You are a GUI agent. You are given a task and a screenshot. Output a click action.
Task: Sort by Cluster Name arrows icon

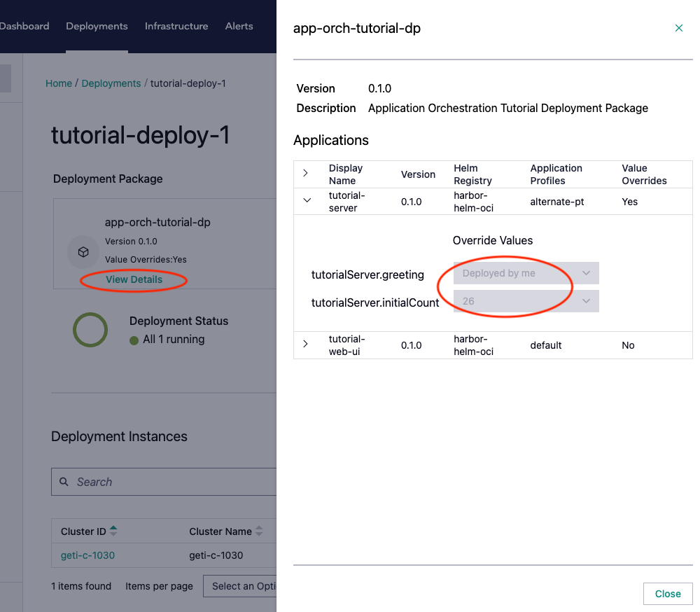point(259,531)
